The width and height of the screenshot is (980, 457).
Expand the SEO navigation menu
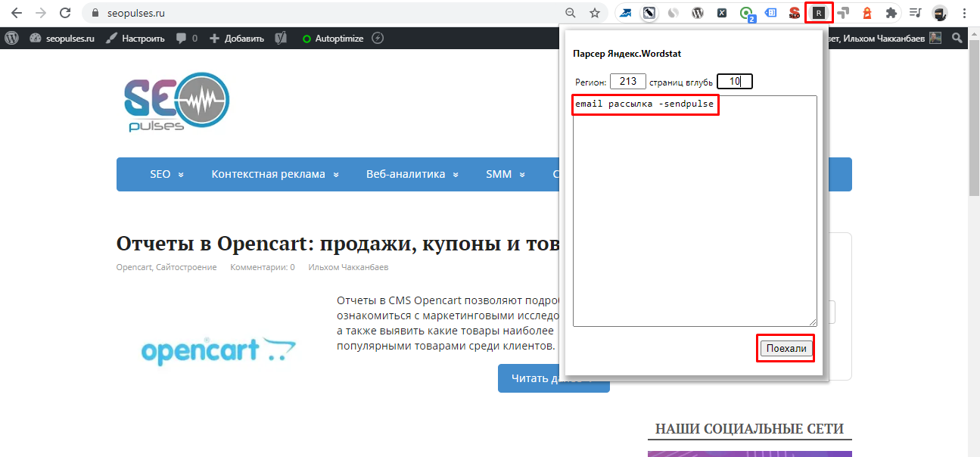pos(166,174)
